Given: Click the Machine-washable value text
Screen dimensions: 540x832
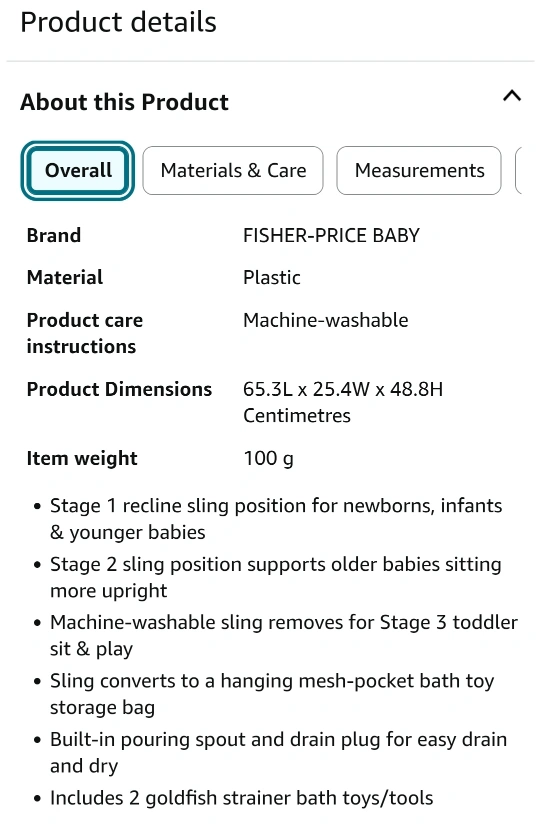Looking at the screenshot, I should pos(326,320).
